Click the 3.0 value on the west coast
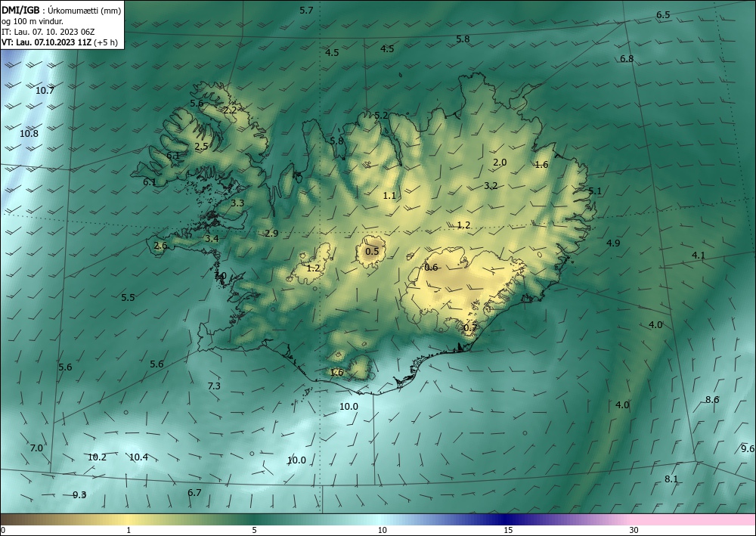Viewport: 756px width, 536px height. click(x=220, y=276)
